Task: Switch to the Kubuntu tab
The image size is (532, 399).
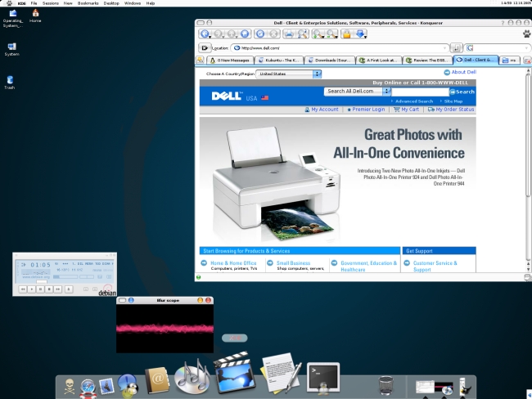Action: coord(279,61)
